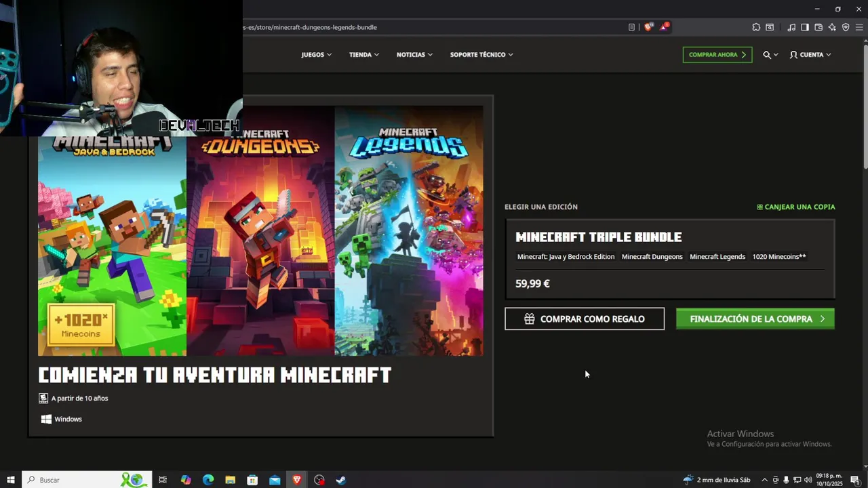Image resolution: width=868 pixels, height=488 pixels.
Task: Click the Windows platform logo icon
Action: click(46, 419)
